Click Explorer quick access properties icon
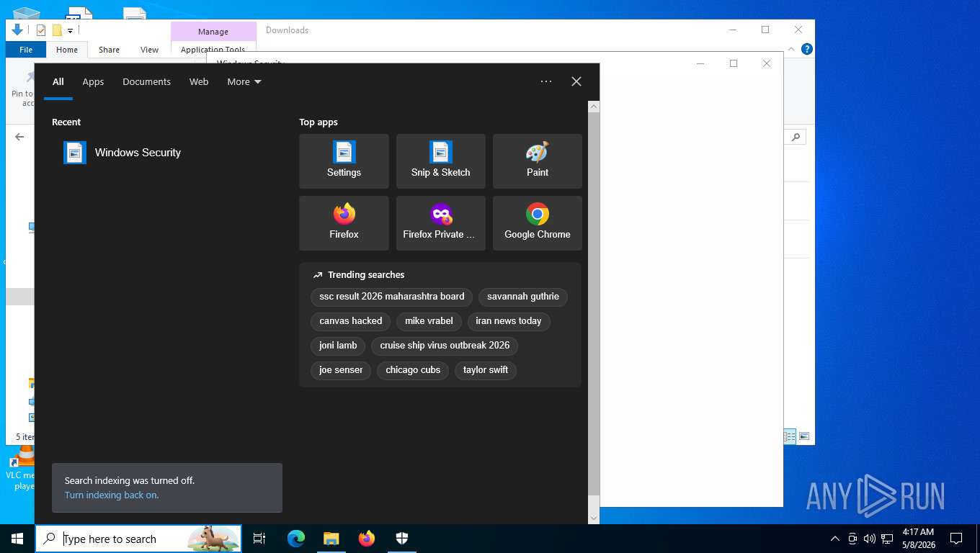 coord(41,30)
